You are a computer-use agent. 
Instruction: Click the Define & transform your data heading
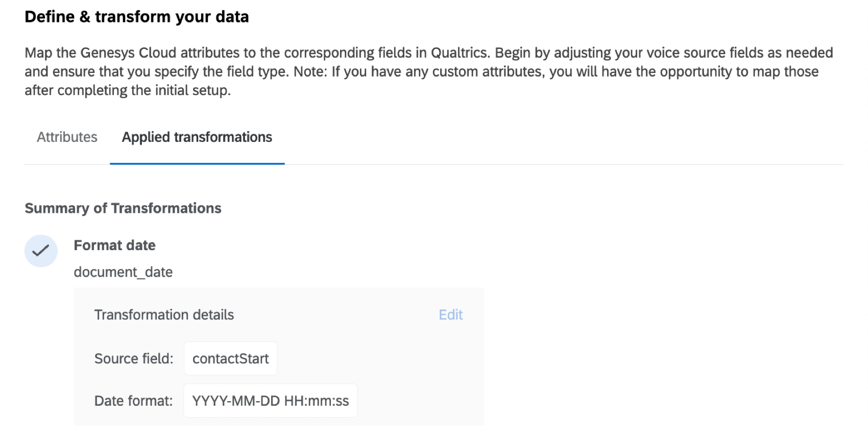point(136,17)
